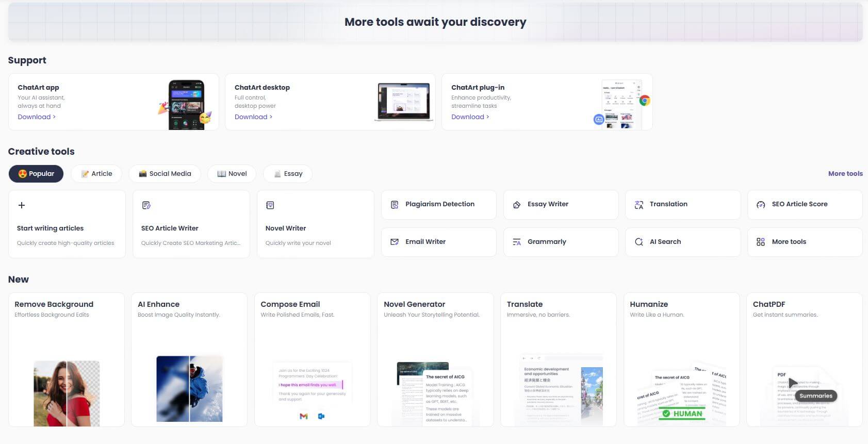Image resolution: width=868 pixels, height=444 pixels.
Task: Open the Essay tab
Action: coord(288,174)
